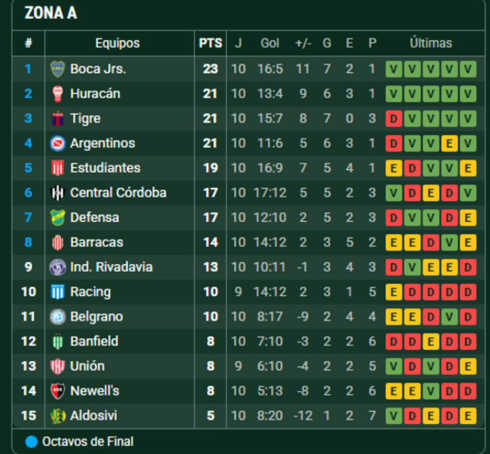Screen dimensions: 490x454
Task: Click the Argentinos round crest
Action: click(x=57, y=143)
